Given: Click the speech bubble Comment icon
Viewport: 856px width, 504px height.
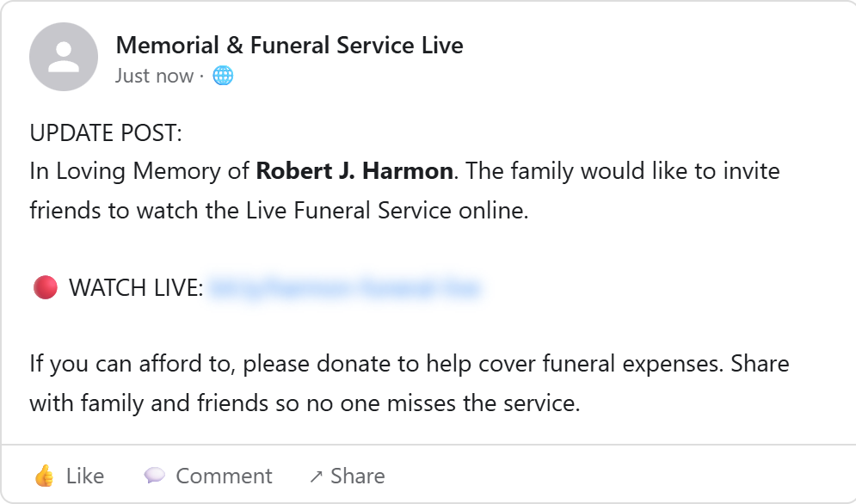Looking at the screenshot, I should point(155,476).
